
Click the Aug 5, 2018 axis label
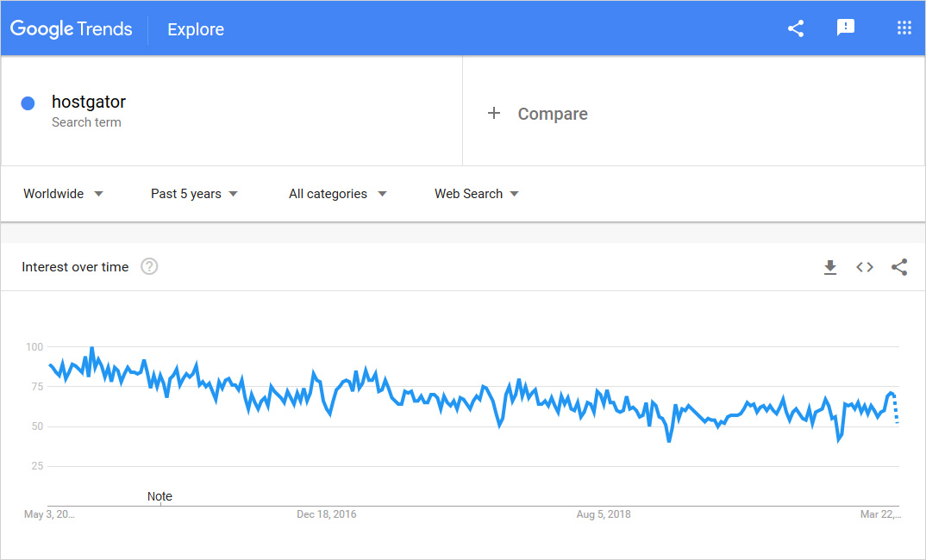[604, 514]
